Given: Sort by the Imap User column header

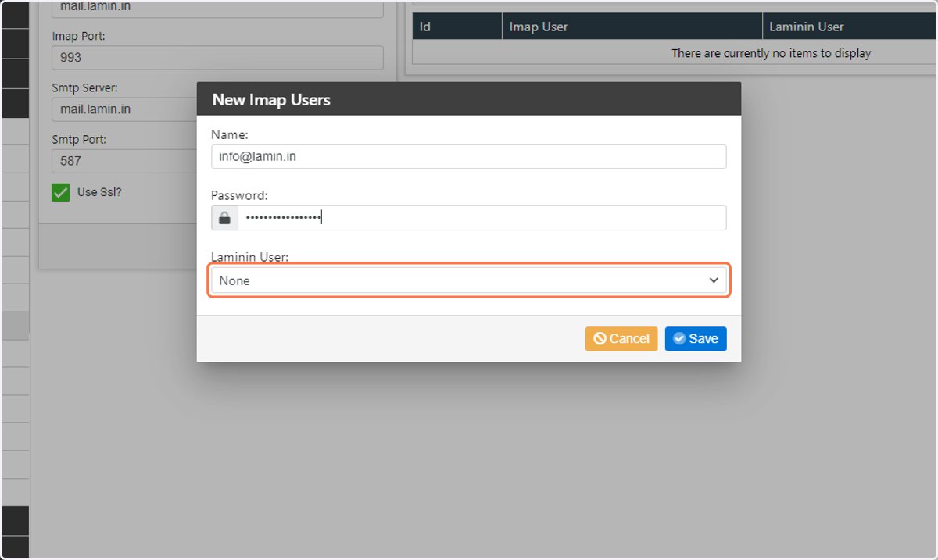Looking at the screenshot, I should (632, 27).
